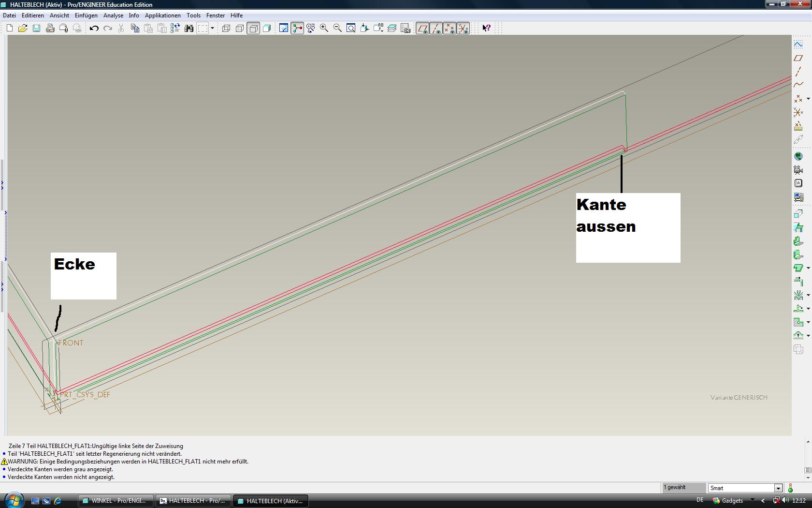Copy the selection with the copy icon
Image resolution: width=812 pixels, height=508 pixels.
point(135,28)
